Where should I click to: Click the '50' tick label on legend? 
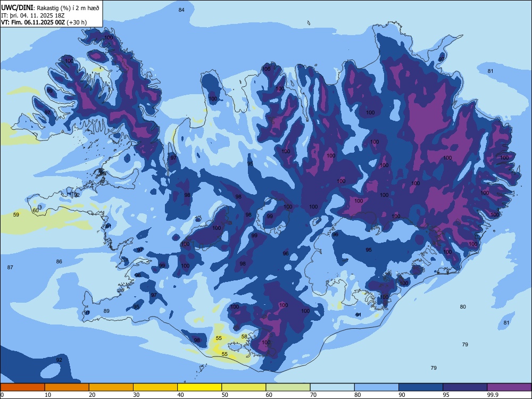[225, 395]
